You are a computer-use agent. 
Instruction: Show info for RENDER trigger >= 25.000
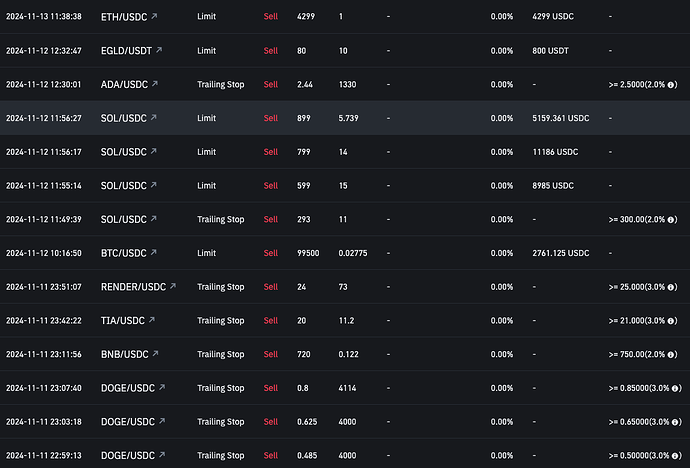pos(671,287)
